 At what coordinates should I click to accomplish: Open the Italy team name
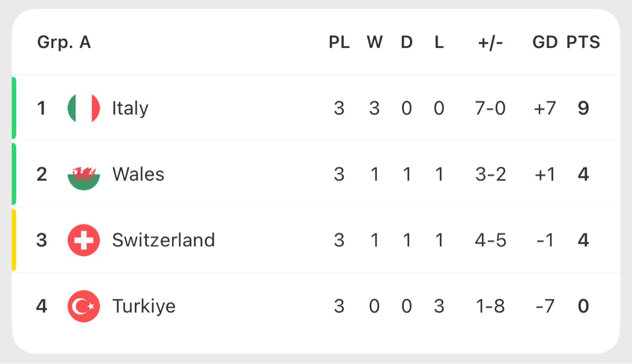(x=130, y=109)
